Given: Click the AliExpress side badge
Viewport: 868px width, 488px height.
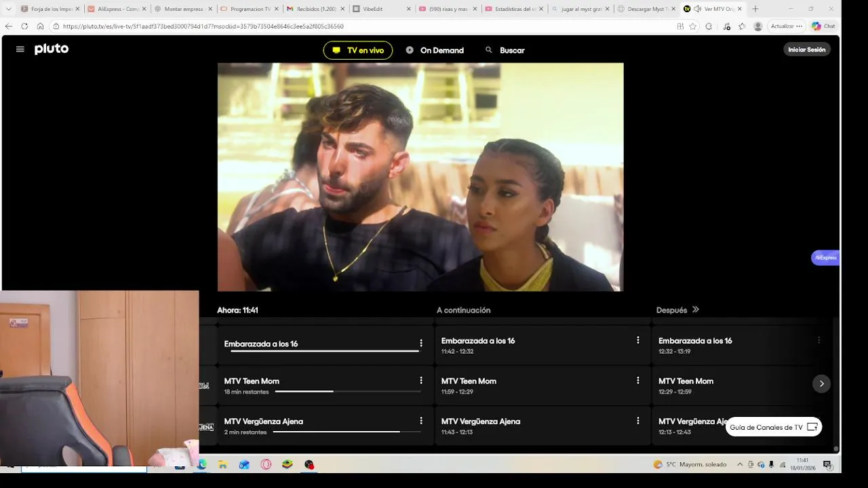Looking at the screenshot, I should pos(825,258).
